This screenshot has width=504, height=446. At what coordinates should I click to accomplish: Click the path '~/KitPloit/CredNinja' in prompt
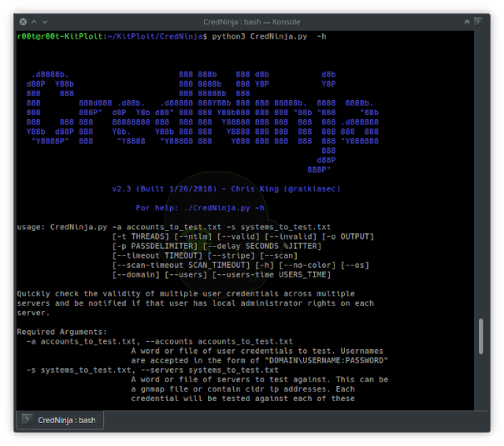pos(155,36)
